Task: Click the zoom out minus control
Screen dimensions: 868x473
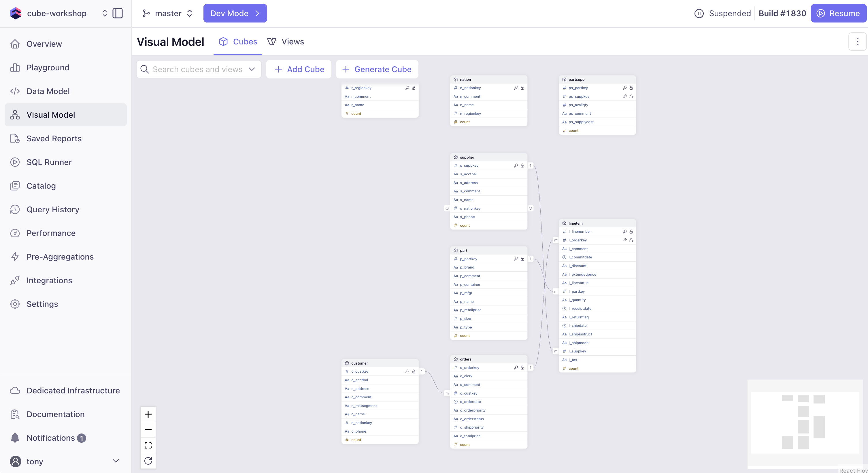Action: (x=148, y=429)
